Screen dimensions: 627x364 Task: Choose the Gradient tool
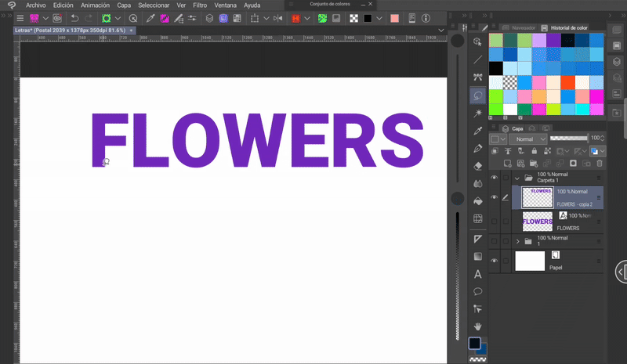coord(477,256)
